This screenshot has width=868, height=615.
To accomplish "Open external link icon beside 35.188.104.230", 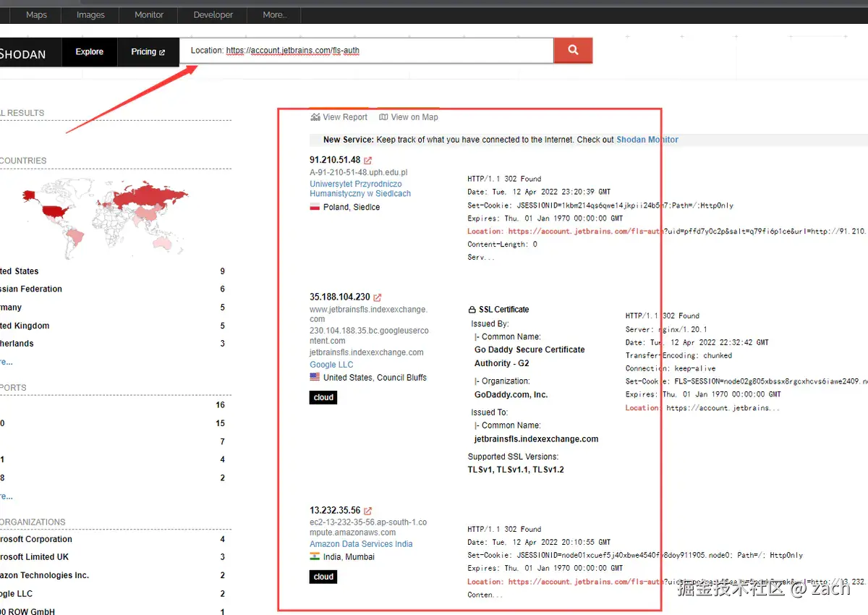I will tap(377, 297).
